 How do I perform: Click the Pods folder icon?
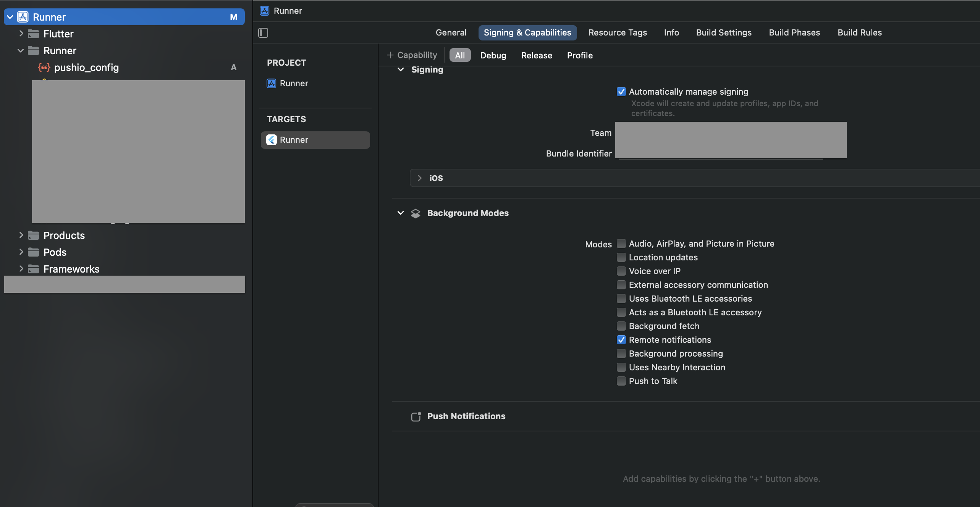click(34, 252)
